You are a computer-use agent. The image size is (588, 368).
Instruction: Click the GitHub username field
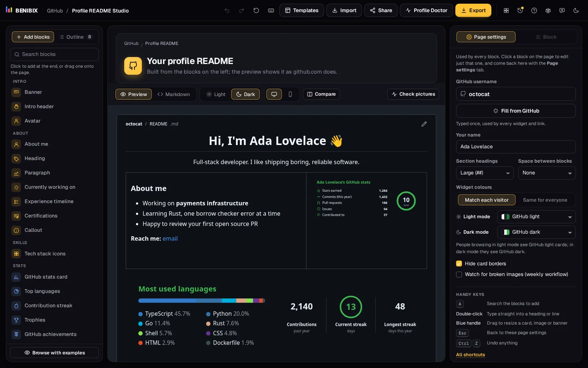pyautogui.click(x=516, y=94)
